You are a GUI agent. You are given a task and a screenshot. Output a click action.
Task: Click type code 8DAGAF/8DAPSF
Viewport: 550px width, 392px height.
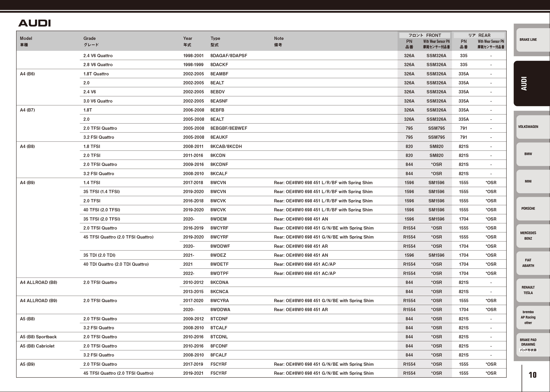pos(229,56)
